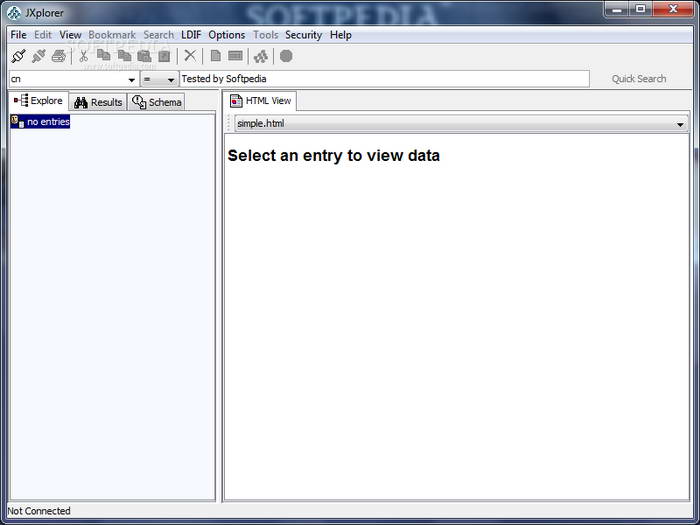Click the Quick Search button
Image resolution: width=700 pixels, height=525 pixels.
tap(639, 79)
